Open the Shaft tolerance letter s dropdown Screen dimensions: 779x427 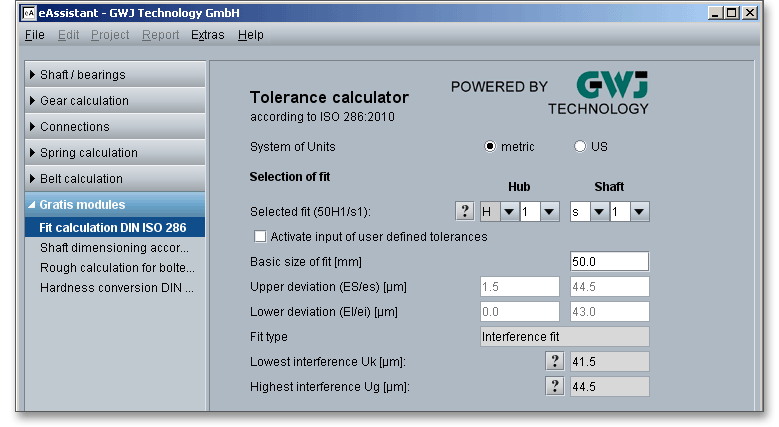(598, 212)
